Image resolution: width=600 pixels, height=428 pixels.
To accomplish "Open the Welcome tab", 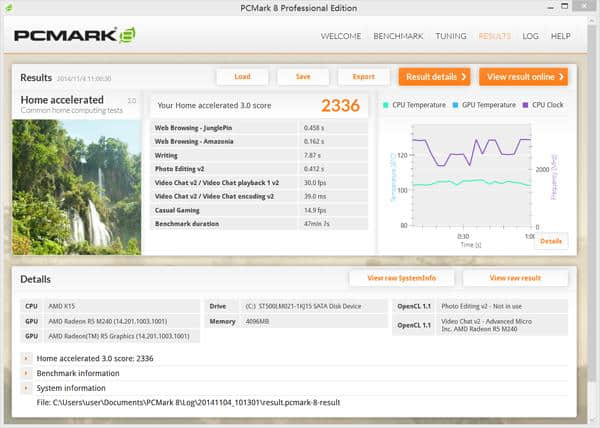I will (x=341, y=36).
